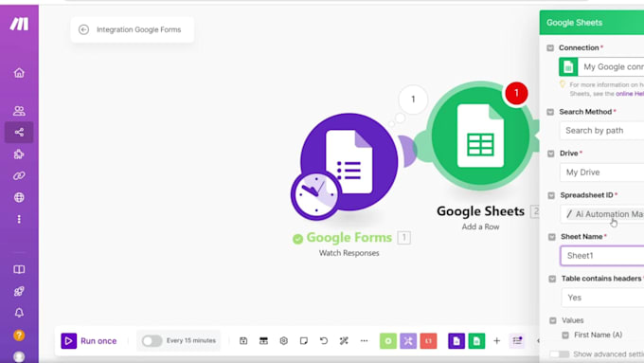644x363 pixels.
Task: Collapse the Connection field
Action: pos(550,47)
